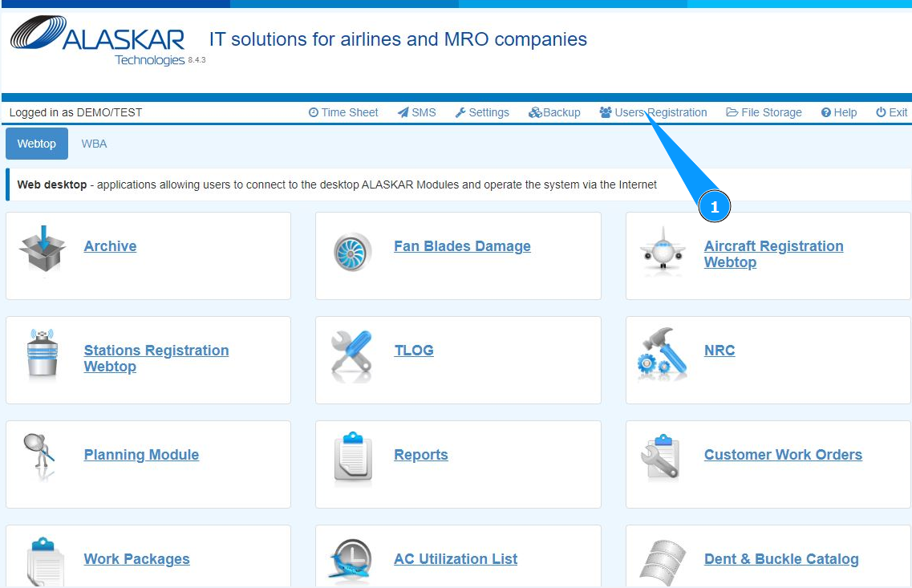Click the Reports clipboard icon
This screenshot has width=912, height=588.
(x=353, y=458)
